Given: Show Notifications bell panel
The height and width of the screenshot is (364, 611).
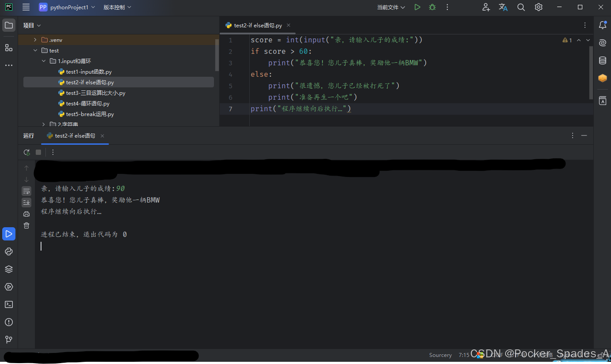Looking at the screenshot, I should pos(603,25).
